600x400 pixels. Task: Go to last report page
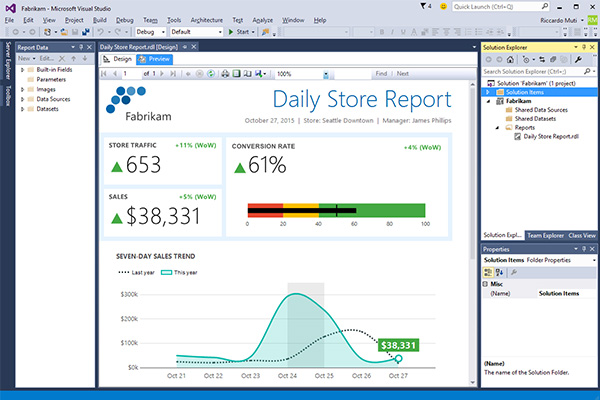click(173, 73)
